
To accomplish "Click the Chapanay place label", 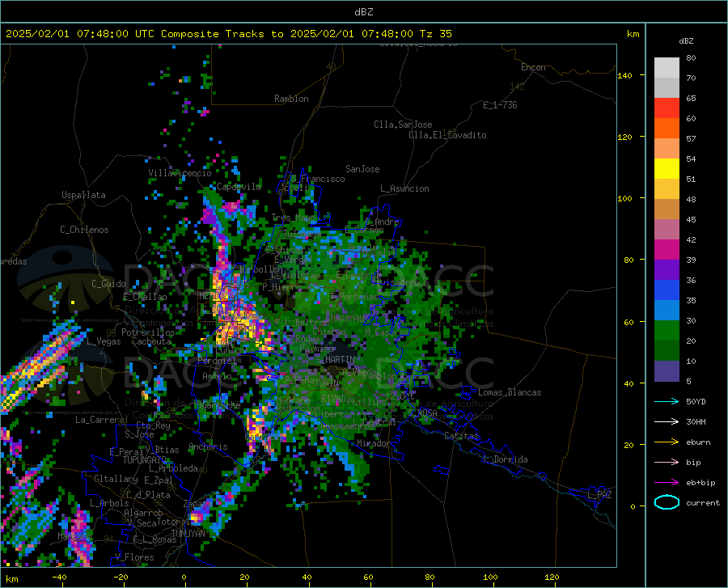I will click(x=345, y=317).
